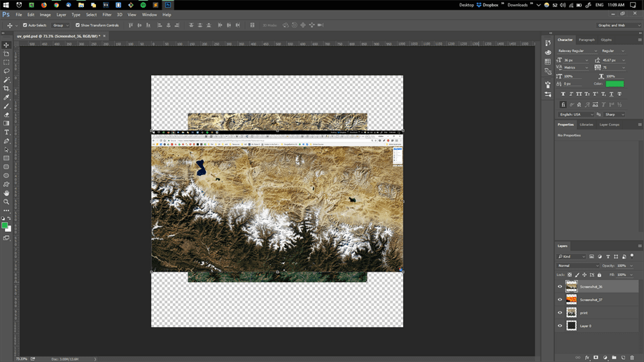Viewport: 644px width, 362px height.
Task: Hide the print layer
Action: pos(560,313)
